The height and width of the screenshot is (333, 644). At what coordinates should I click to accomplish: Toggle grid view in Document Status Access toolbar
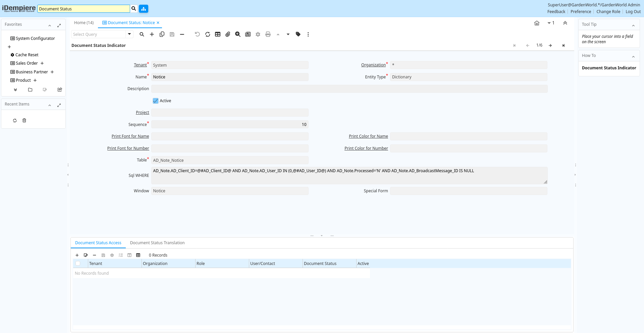point(138,255)
